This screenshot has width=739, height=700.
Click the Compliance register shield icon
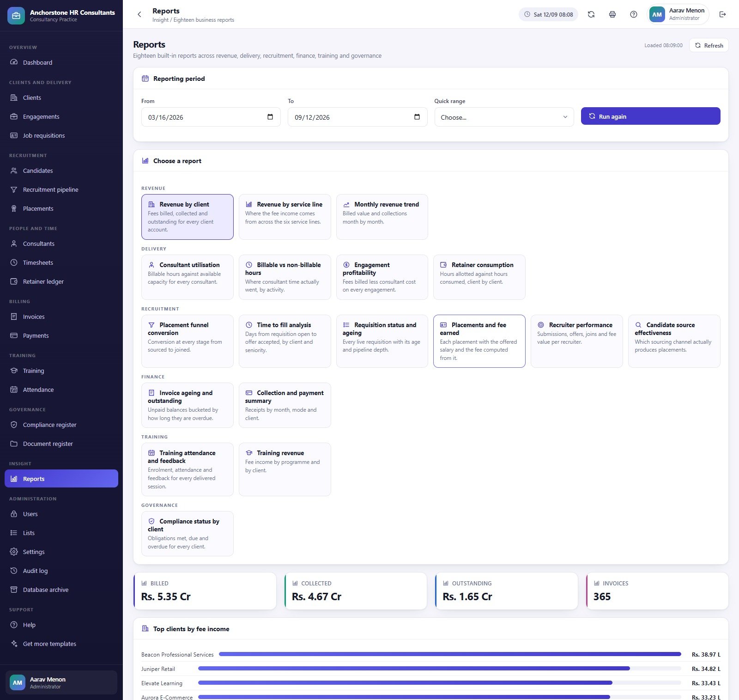pyautogui.click(x=14, y=425)
